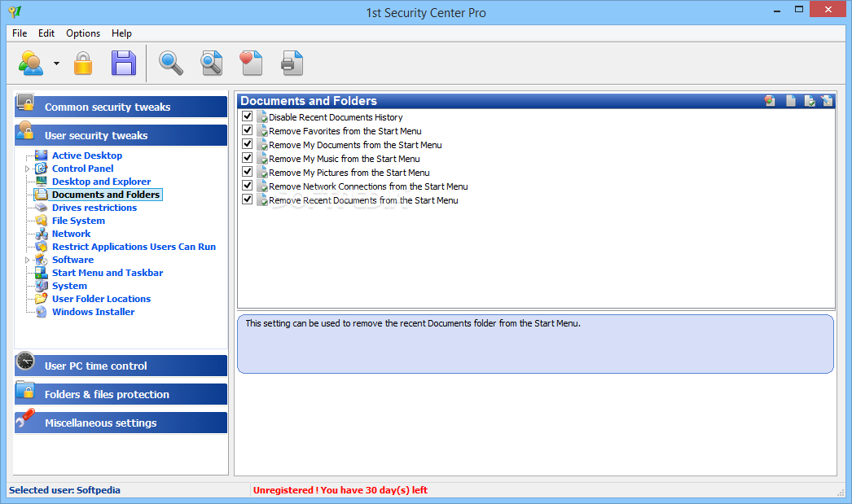This screenshot has height=504, width=852.
Task: Expand the Control Panel tree node
Action: 27,169
